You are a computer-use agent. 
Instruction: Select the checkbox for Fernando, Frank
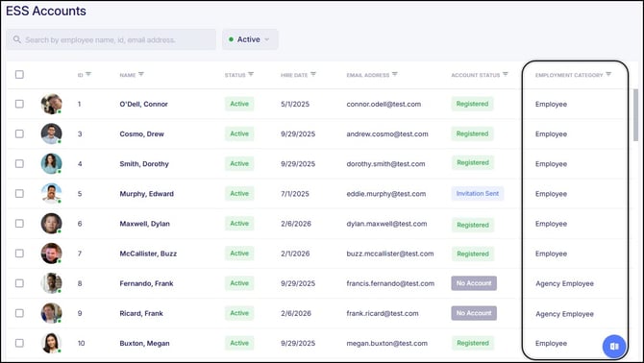19,283
